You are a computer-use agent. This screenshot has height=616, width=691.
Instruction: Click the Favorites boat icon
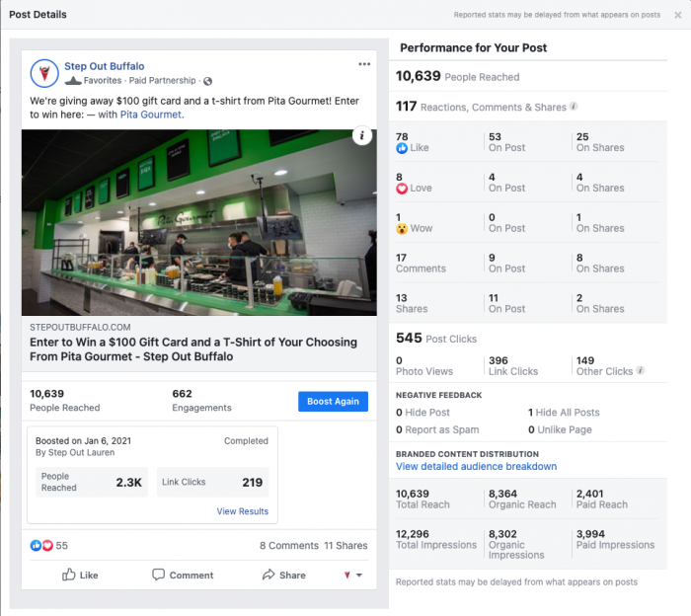click(x=73, y=81)
